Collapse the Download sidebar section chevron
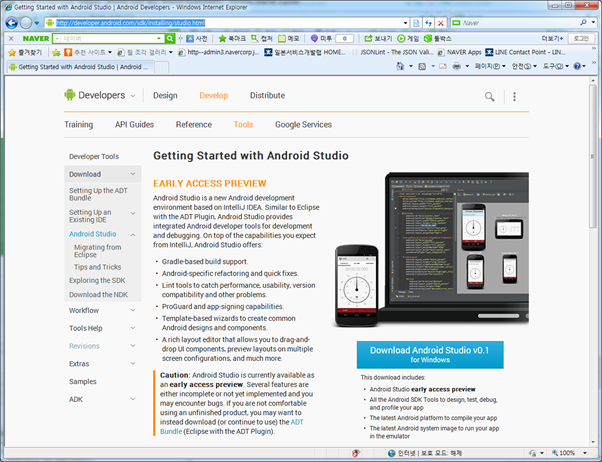Image resolution: width=602 pixels, height=462 pixels. pos(133,174)
